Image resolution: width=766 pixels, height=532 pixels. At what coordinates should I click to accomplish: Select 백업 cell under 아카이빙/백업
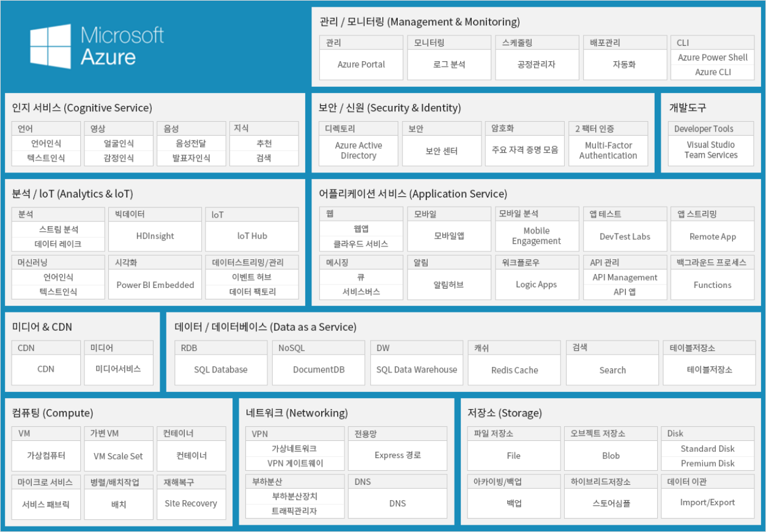tap(513, 504)
